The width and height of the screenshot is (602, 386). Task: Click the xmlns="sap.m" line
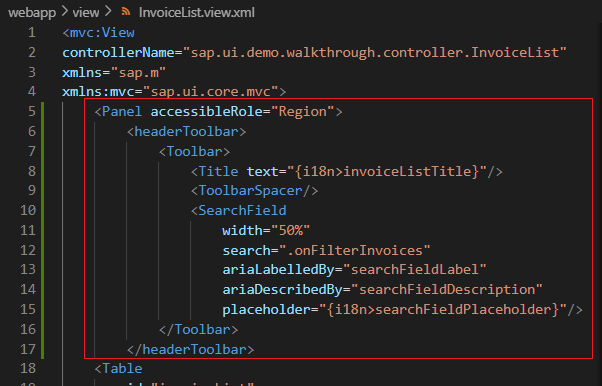click(x=114, y=72)
